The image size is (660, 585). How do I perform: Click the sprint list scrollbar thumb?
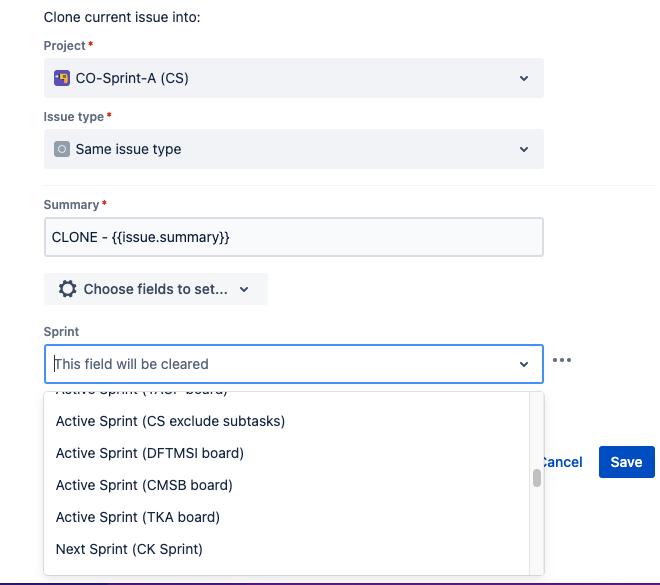point(537,478)
